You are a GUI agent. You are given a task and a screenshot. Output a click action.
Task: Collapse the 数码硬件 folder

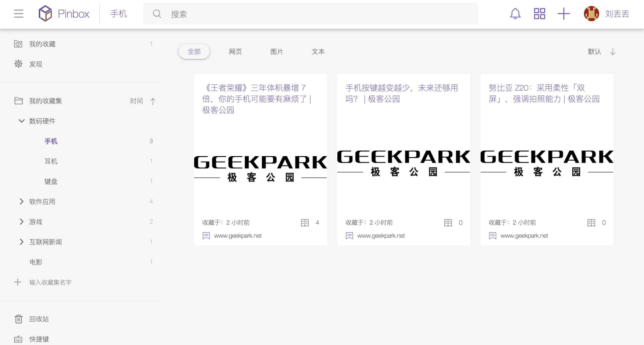pyautogui.click(x=22, y=121)
